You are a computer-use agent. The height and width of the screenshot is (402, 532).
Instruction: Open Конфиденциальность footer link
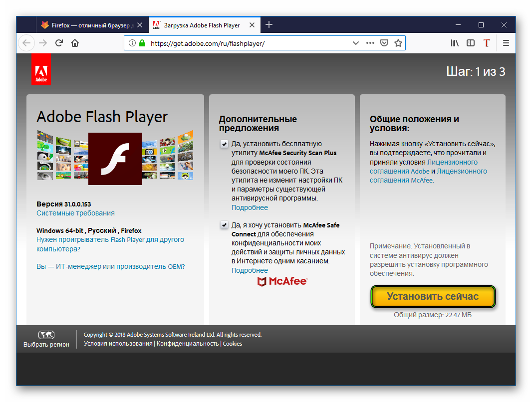tap(188, 344)
